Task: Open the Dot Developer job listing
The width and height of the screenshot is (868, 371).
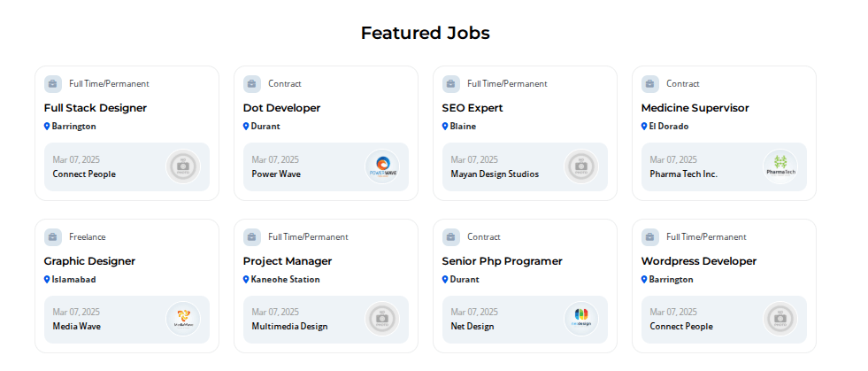Action: click(x=281, y=108)
